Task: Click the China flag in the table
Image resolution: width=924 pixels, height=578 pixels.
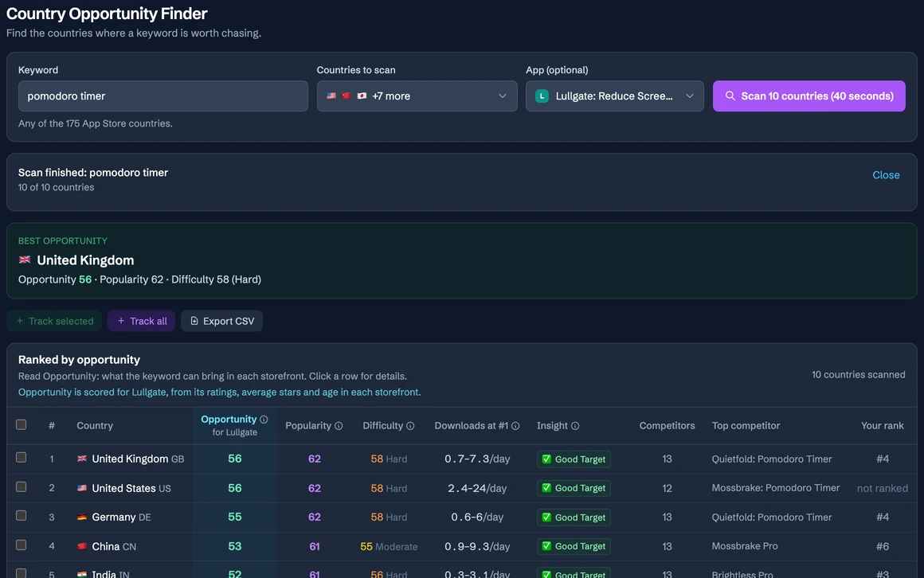Action: point(82,546)
